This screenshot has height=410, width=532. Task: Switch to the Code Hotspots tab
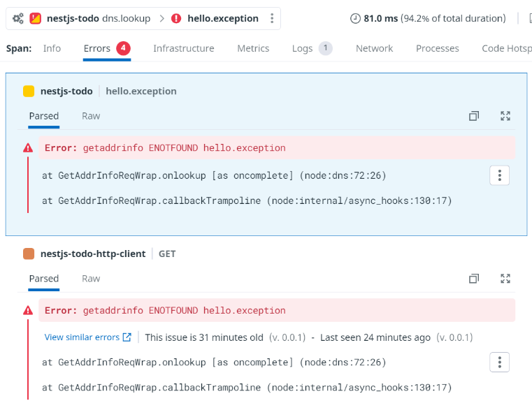pos(507,48)
